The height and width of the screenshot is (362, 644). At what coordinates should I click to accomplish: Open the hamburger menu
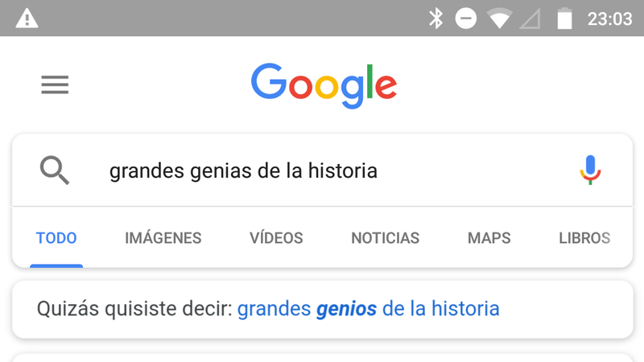pyautogui.click(x=55, y=84)
